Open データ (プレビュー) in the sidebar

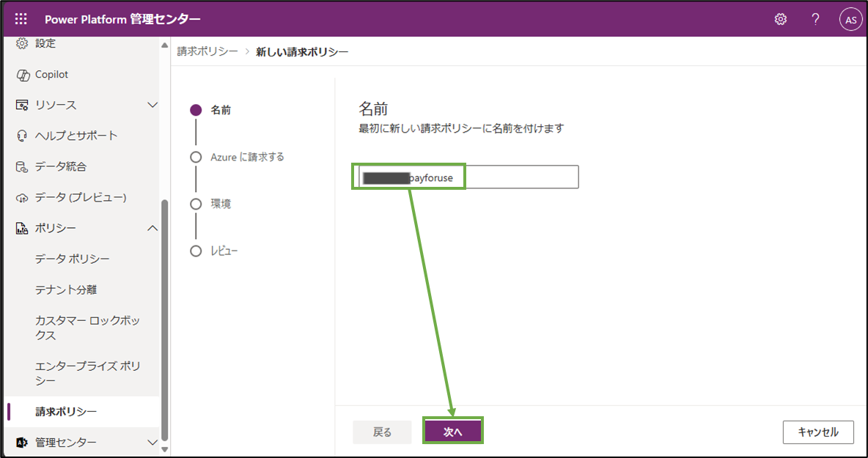point(81,197)
